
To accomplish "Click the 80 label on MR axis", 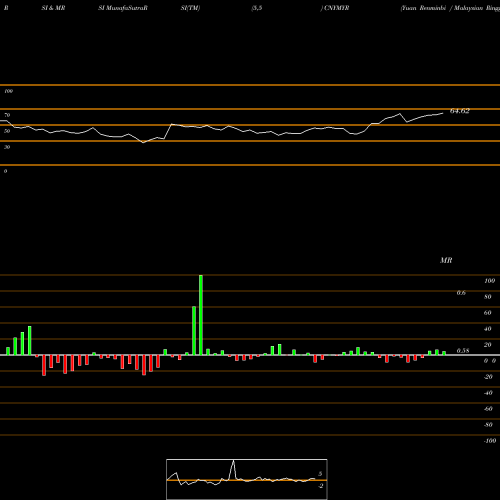I will click(488, 297).
